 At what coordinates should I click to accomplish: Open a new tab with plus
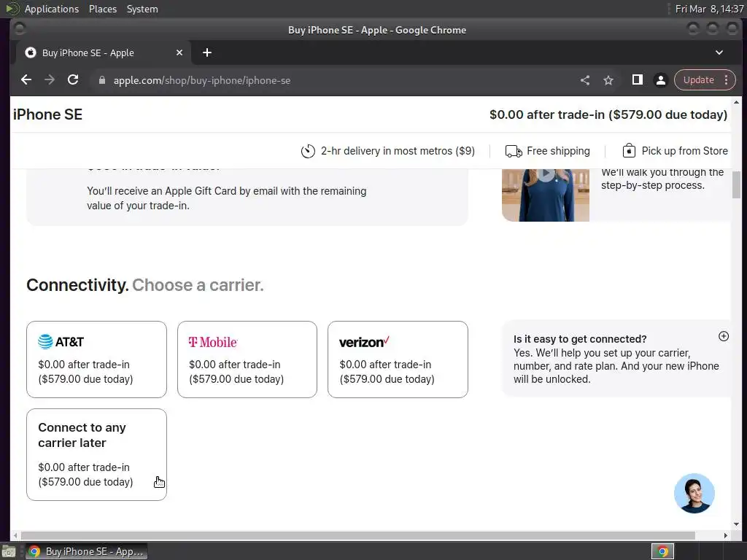coord(206,52)
